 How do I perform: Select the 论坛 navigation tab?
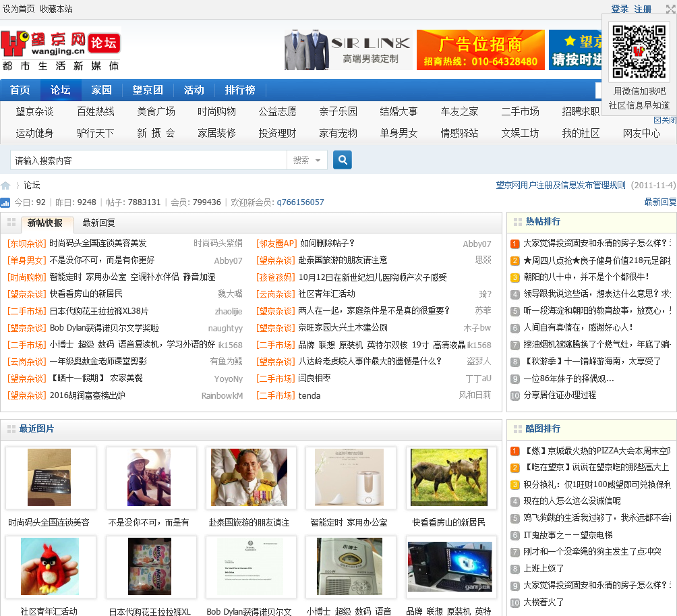click(61, 90)
